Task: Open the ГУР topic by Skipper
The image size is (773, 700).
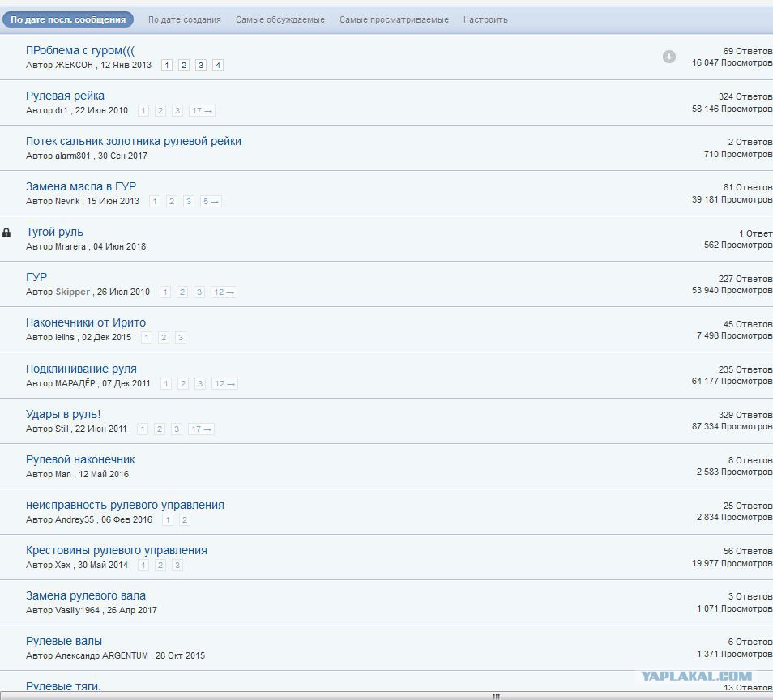Action: click(x=36, y=277)
